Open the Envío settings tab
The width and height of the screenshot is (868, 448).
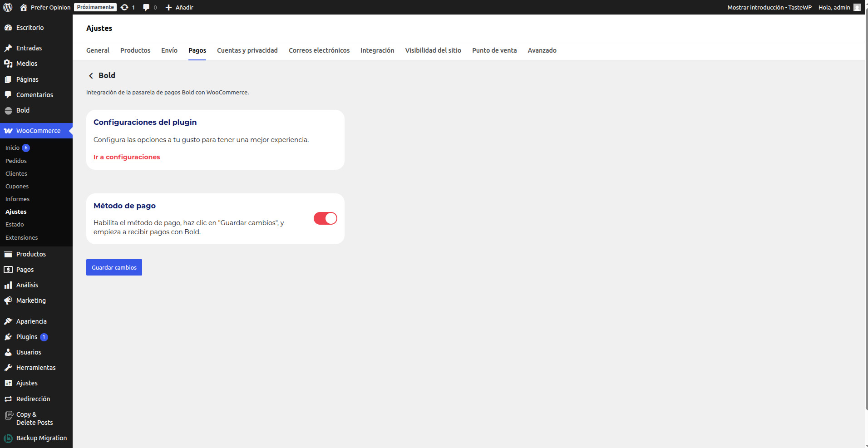(169, 50)
